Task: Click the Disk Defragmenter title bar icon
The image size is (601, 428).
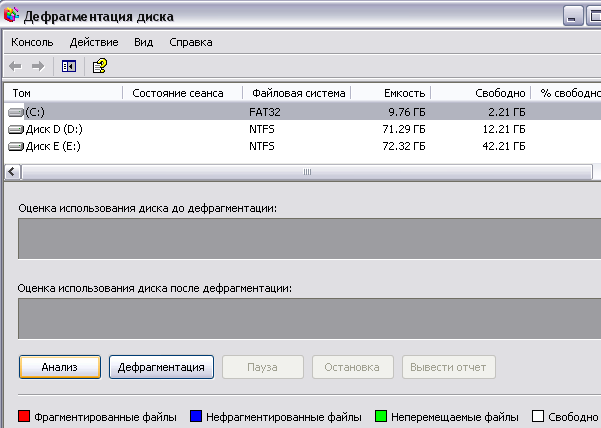Action: point(11,15)
